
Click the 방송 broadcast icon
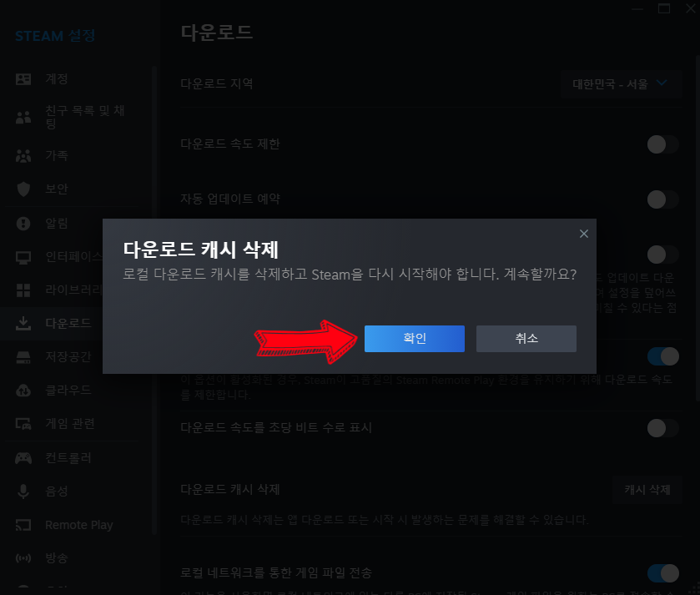pyautogui.click(x=23, y=558)
